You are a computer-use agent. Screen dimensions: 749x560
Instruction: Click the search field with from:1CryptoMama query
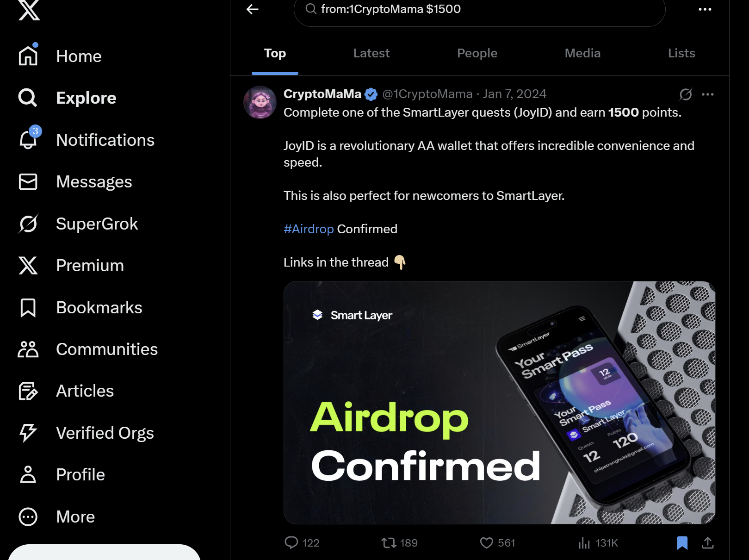click(x=479, y=9)
